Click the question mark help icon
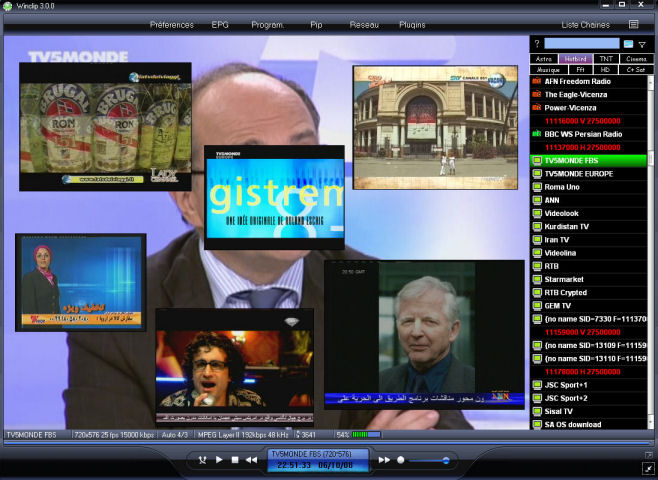 [x=537, y=44]
